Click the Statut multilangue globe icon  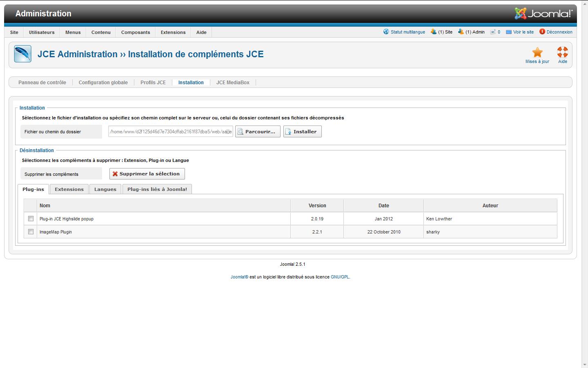[386, 32]
